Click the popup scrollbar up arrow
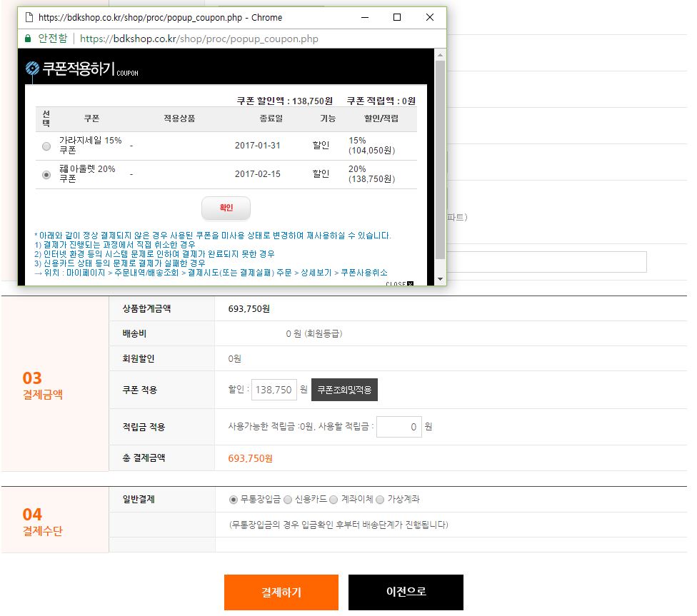 [440, 55]
